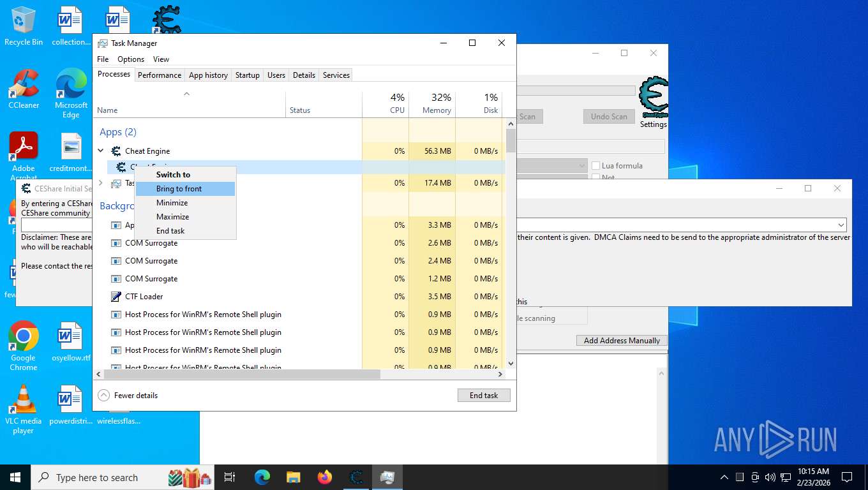Show hidden icons in the system tray
The width and height of the screenshot is (868, 490).
(x=724, y=477)
